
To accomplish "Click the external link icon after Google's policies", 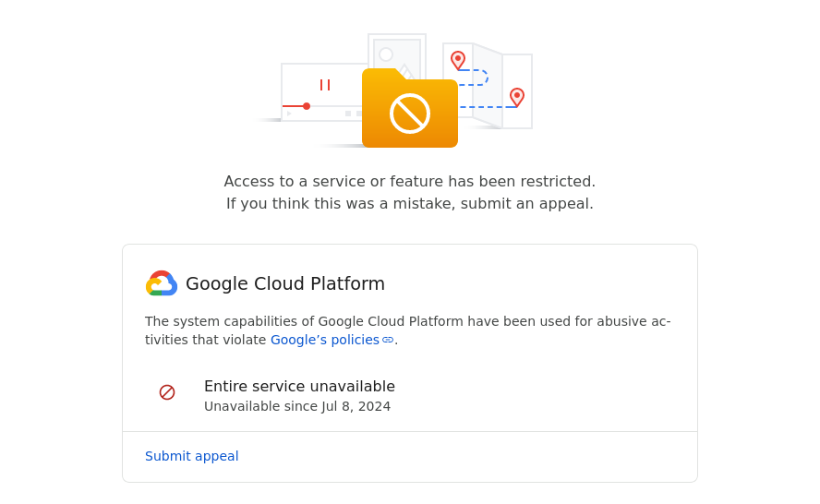I will [x=388, y=340].
